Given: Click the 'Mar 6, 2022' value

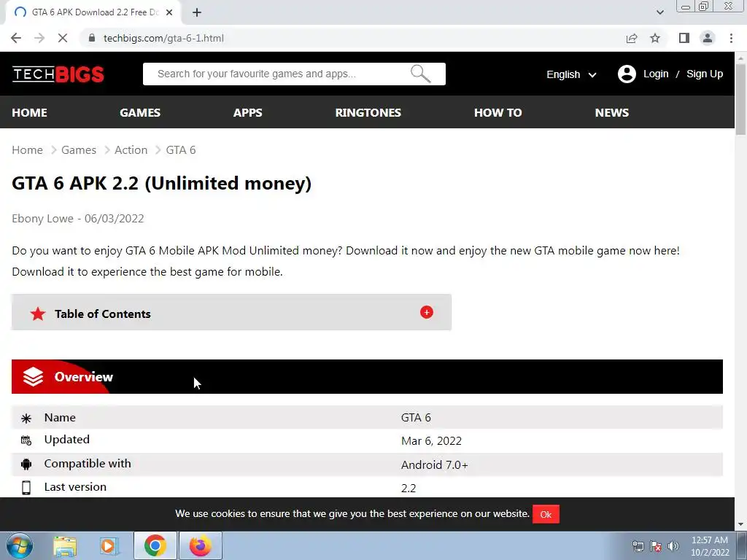Looking at the screenshot, I should (431, 441).
